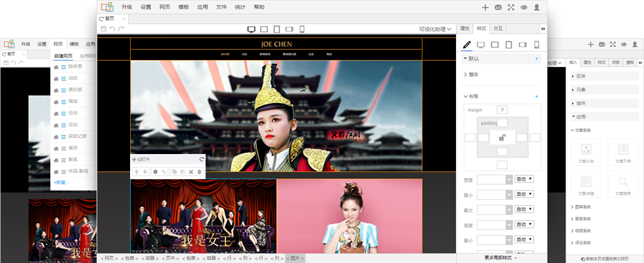Delete slideshow widget with trash icon
The height and width of the screenshot is (263, 644).
[199, 171]
